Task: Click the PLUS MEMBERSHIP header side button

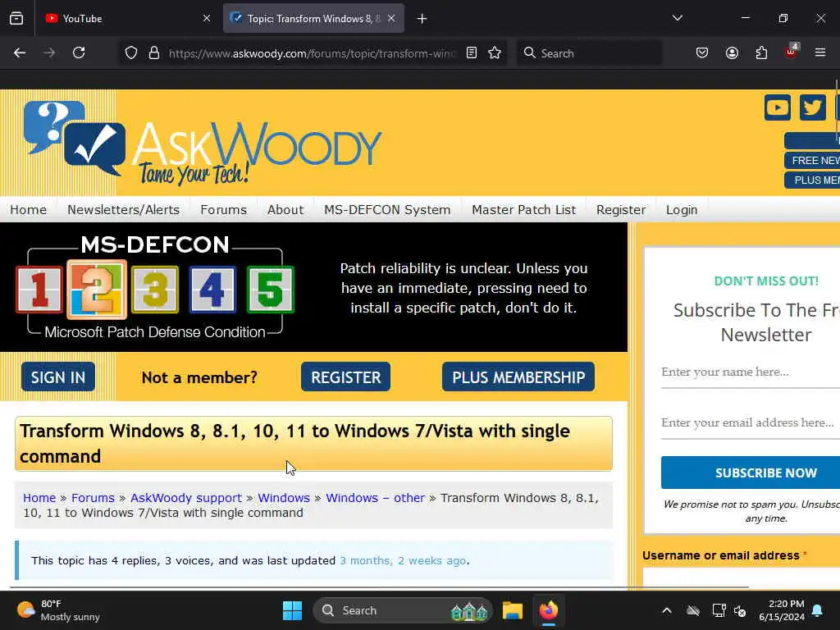Action: pyautogui.click(x=812, y=180)
